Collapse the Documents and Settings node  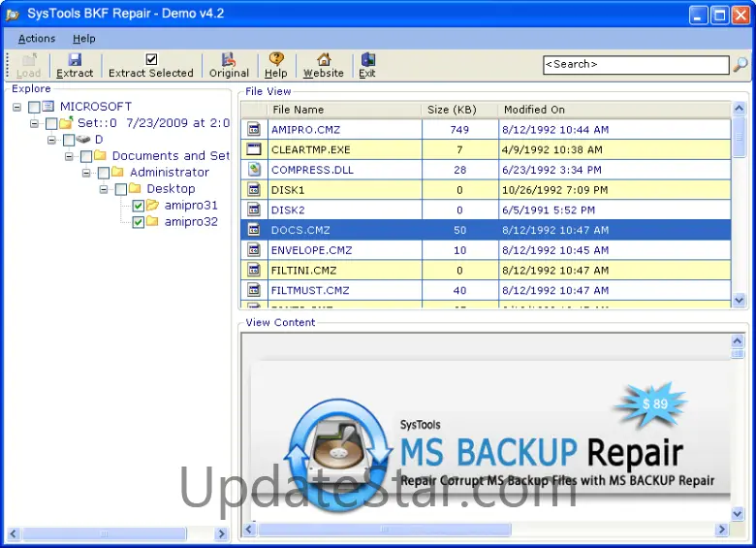tap(69, 156)
